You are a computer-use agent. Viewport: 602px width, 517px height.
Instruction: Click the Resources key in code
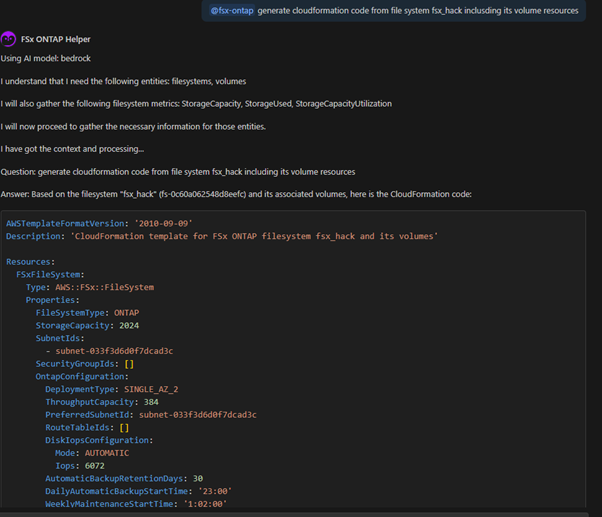(28, 262)
